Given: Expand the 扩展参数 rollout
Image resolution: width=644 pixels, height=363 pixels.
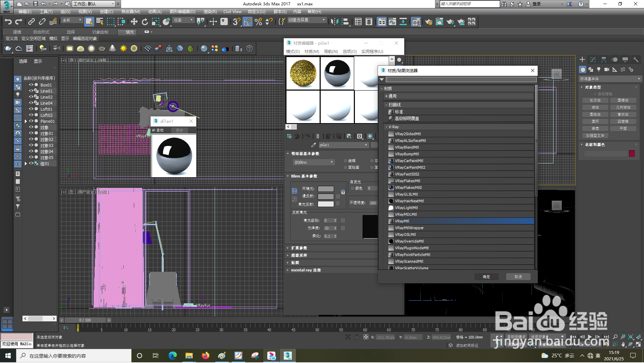Looking at the screenshot, I should [x=299, y=248].
